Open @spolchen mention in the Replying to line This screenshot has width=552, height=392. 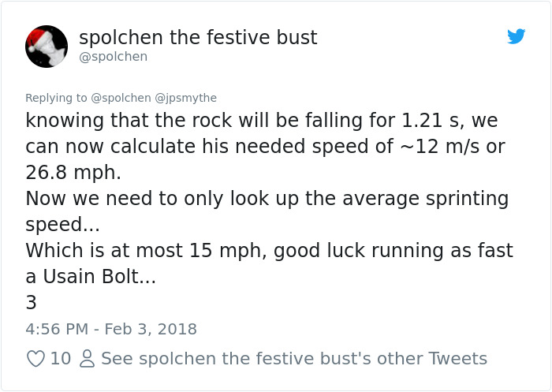[x=121, y=98]
